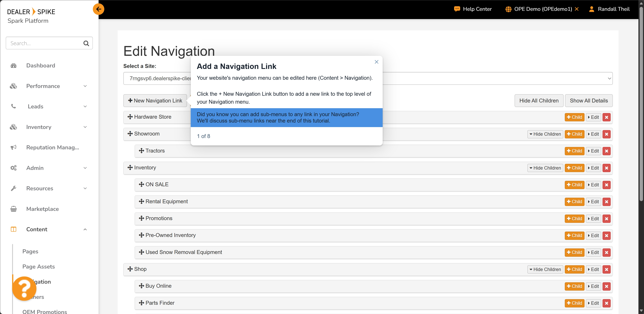Screen dimensions: 644x314
Task: Click the search magnifier icon
Action: tap(86, 43)
